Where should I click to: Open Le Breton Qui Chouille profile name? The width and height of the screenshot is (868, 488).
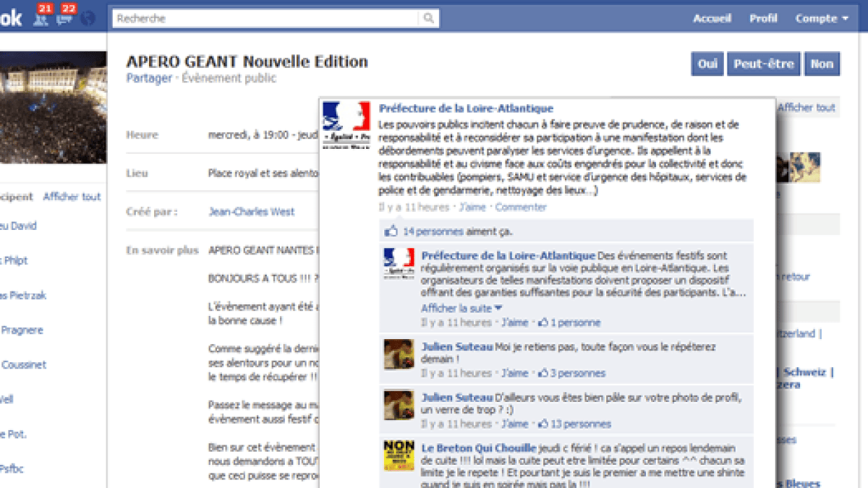(x=479, y=448)
